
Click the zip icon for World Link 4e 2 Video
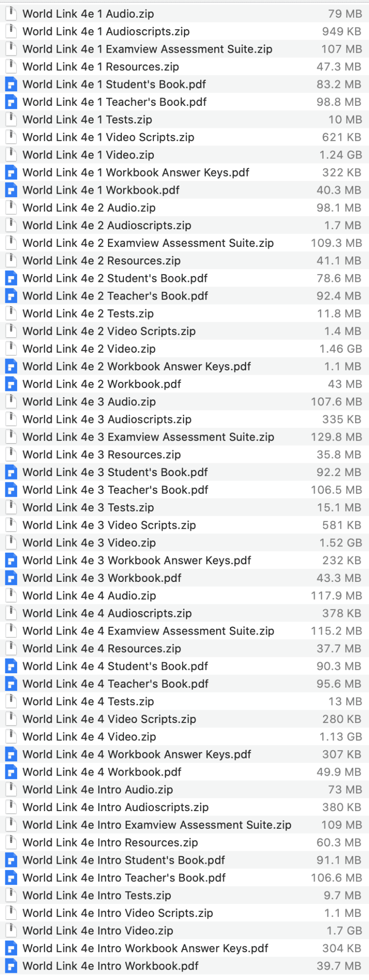[x=11, y=348]
